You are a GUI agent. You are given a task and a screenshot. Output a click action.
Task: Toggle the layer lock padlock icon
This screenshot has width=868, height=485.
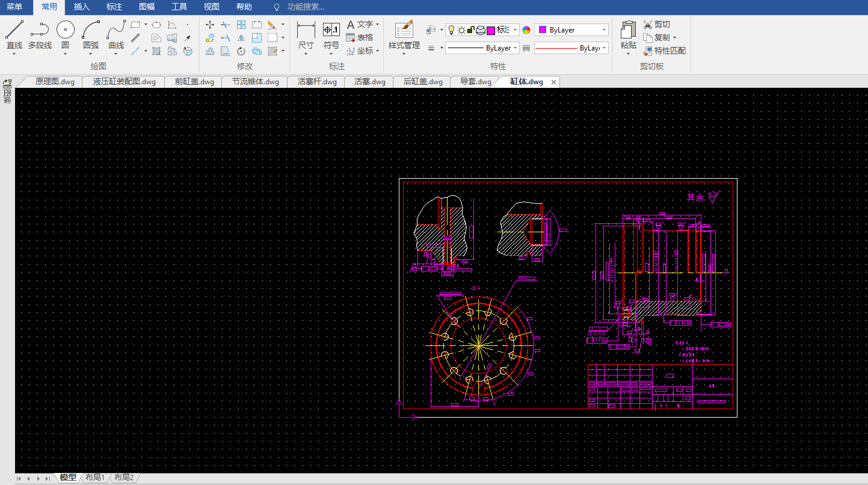pos(471,30)
